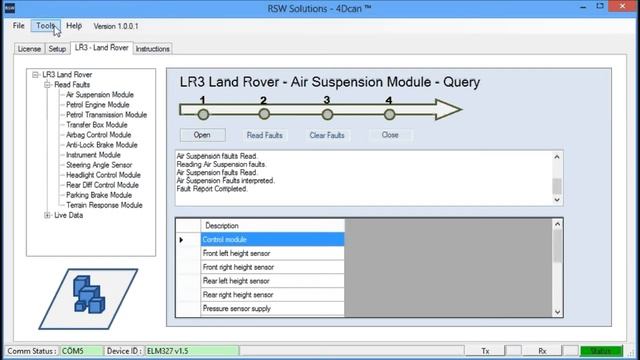Click step 2 circle indicator
The width and height of the screenshot is (640, 360).
point(264,114)
